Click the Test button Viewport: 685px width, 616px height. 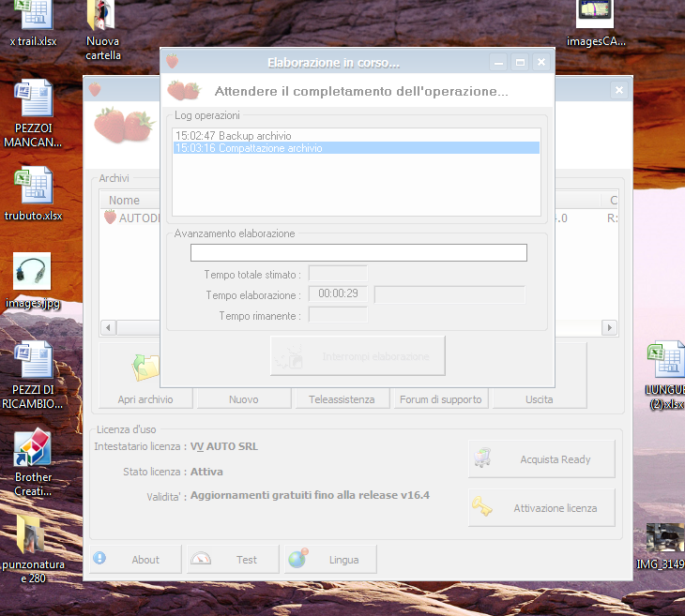tap(233, 559)
